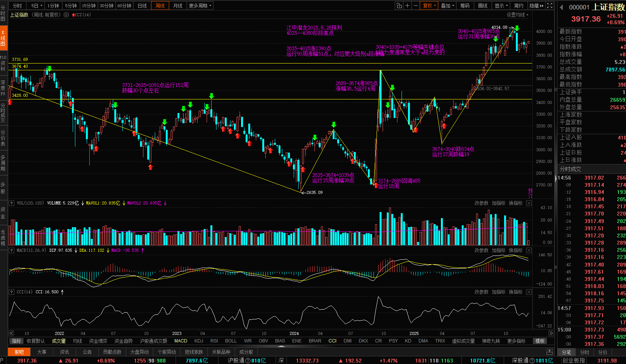Click the lock icon in top toolbar
Image resolution: width=626 pixels, height=364 pixels.
(399, 6)
